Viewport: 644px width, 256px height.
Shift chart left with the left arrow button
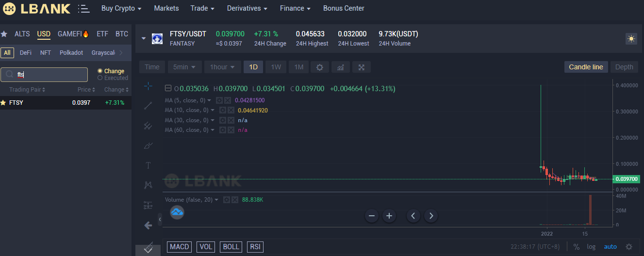(x=413, y=216)
